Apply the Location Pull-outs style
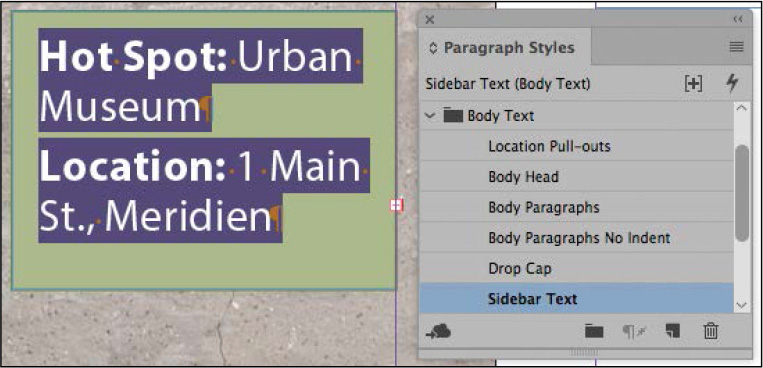 tap(577, 146)
